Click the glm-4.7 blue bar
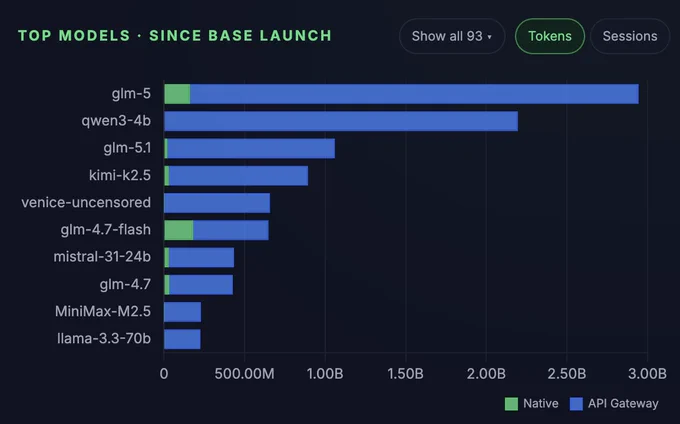Screen dimensions: 680x424 (x=201, y=285)
